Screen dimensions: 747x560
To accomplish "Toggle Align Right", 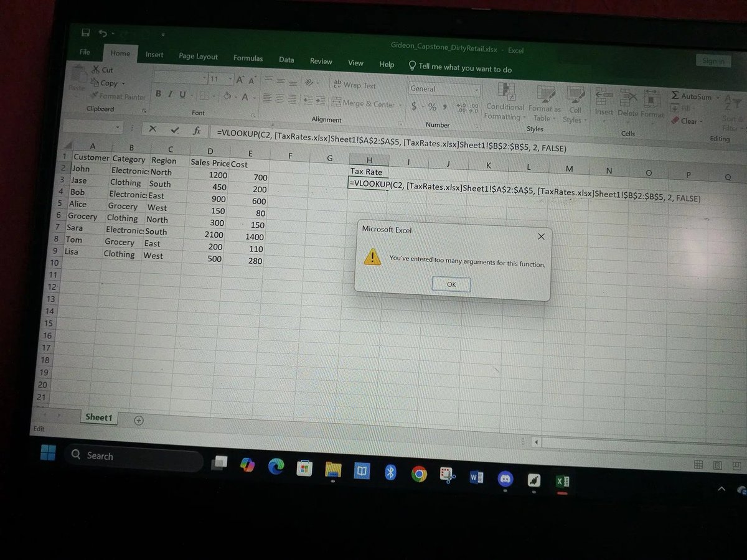I will pyautogui.click(x=293, y=100).
